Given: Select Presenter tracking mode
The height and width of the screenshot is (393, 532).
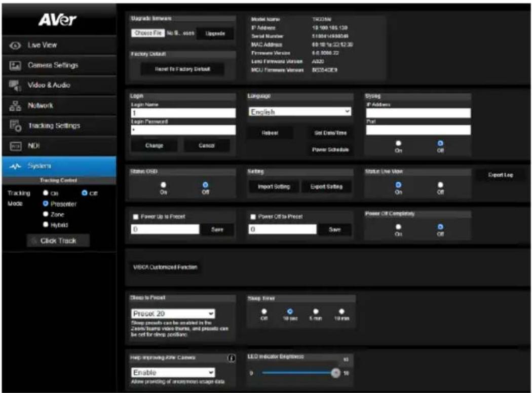Looking at the screenshot, I should [x=46, y=204].
